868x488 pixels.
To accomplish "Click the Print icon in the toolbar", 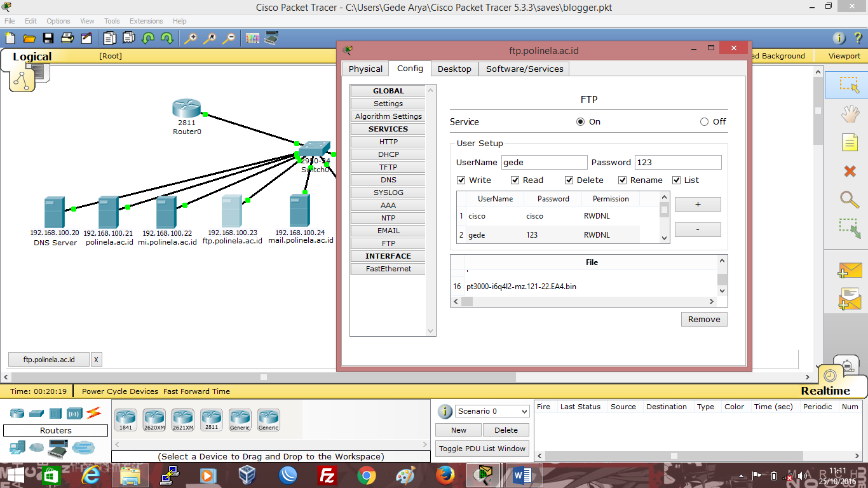I will 67,38.
